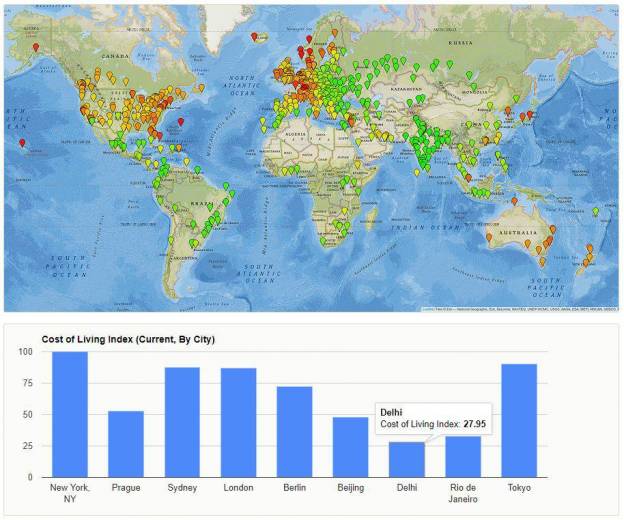Select the Prague bar in chart
624x520 pixels.
126,444
